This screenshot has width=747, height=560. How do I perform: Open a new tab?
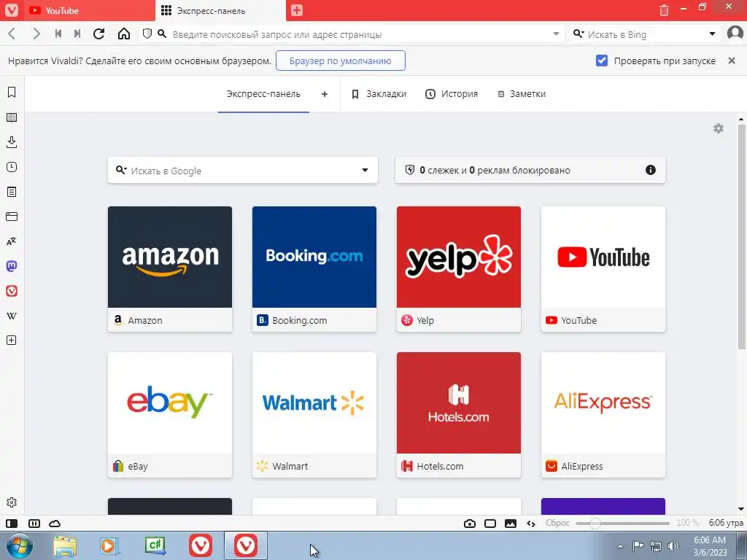point(297,10)
